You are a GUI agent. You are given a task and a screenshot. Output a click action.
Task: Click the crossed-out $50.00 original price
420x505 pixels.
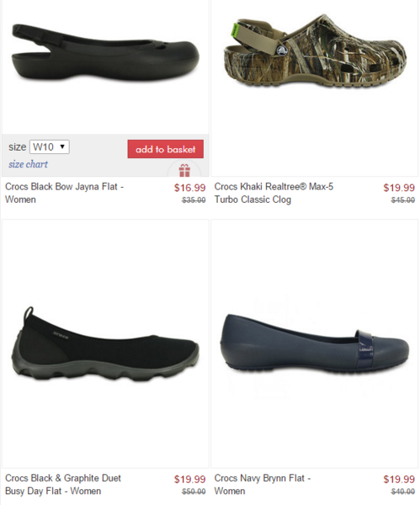pyautogui.click(x=194, y=492)
